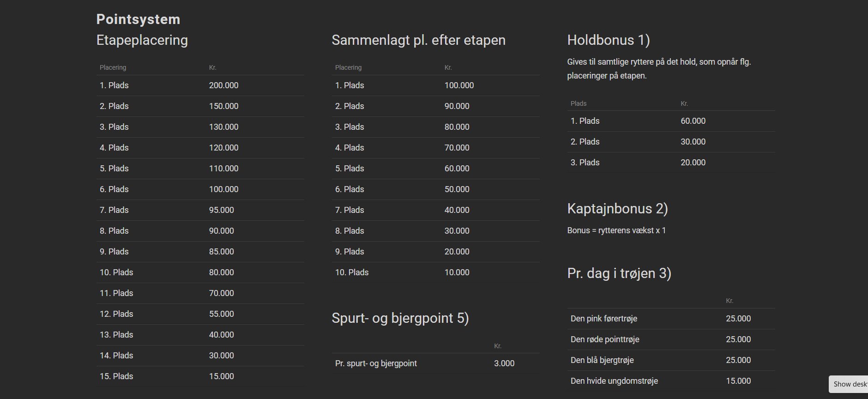Select the Holdbonus 1) heading
Image resolution: width=868 pixels, height=399 pixels.
tap(608, 40)
